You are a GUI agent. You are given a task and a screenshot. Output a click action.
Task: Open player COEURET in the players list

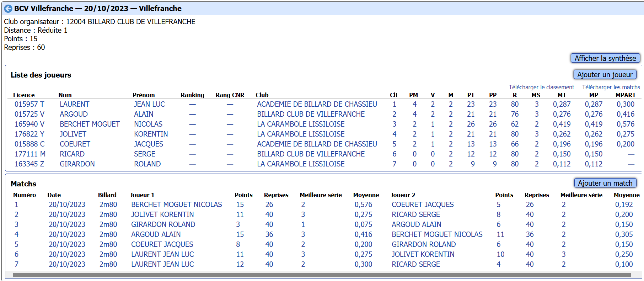pyautogui.click(x=75, y=144)
